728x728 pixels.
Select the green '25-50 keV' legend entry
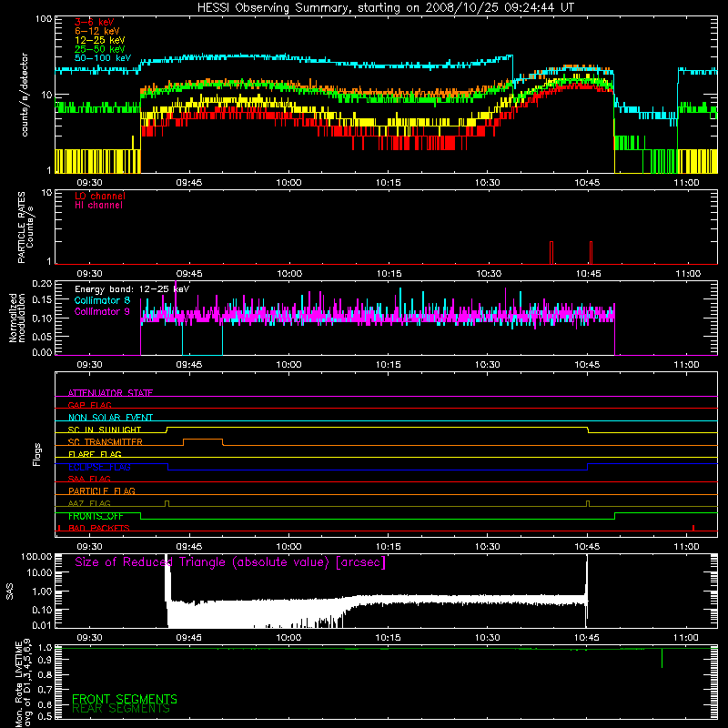(x=100, y=49)
